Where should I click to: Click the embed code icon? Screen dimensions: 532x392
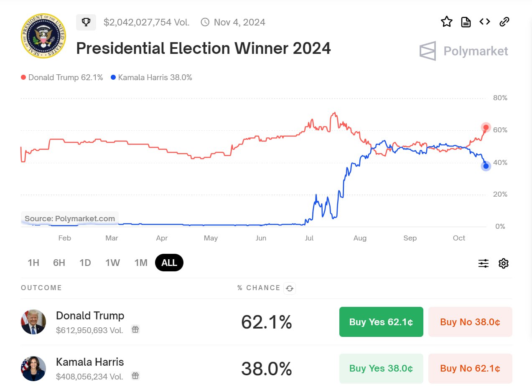pos(485,22)
